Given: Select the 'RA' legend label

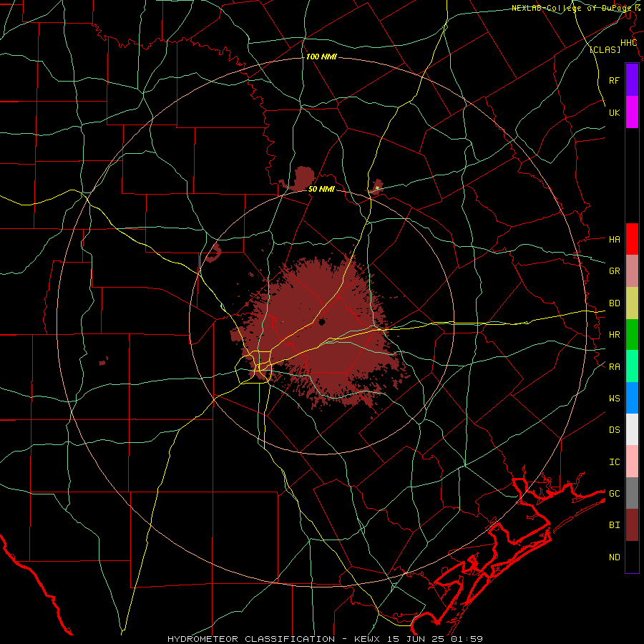Looking at the screenshot, I should [614, 367].
